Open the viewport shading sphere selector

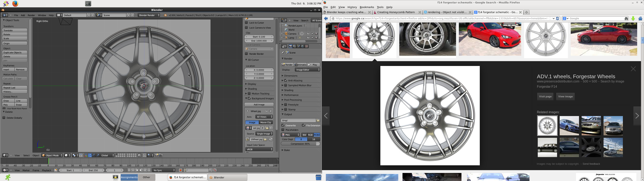tap(67, 155)
